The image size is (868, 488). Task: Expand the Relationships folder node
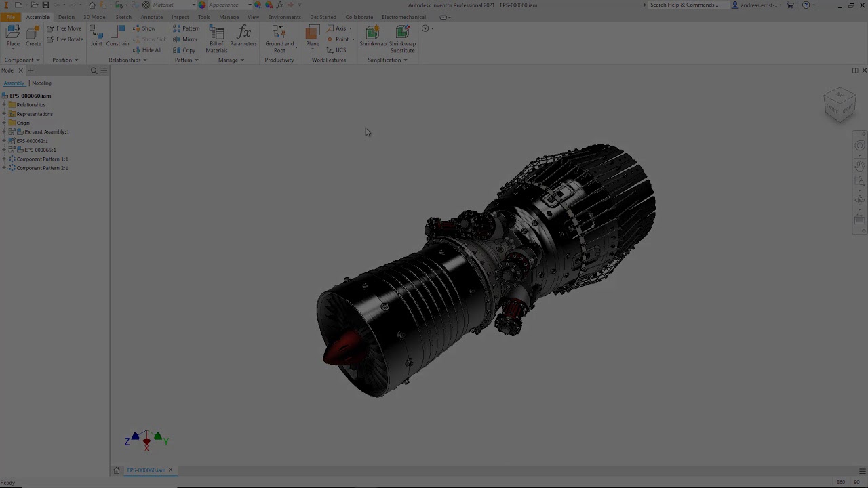coord(4,105)
